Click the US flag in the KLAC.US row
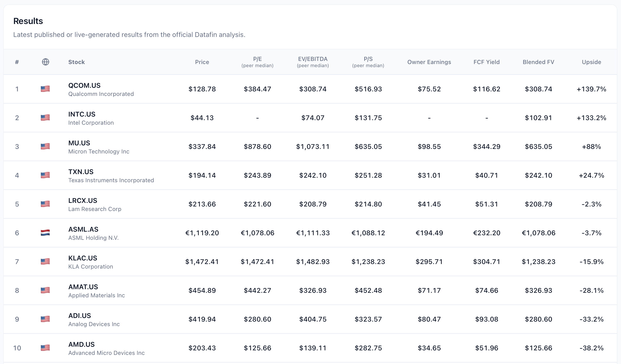Viewport: 621px width, 364px height. pyautogui.click(x=45, y=261)
